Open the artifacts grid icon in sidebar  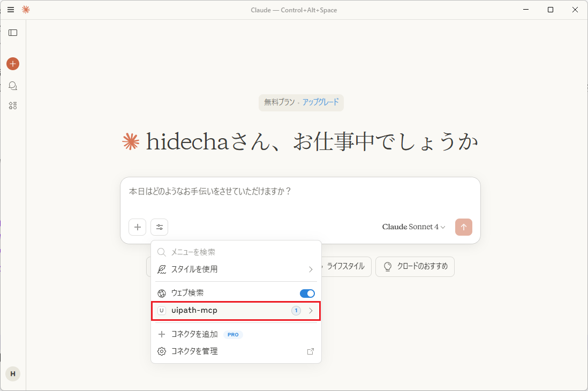pos(13,106)
